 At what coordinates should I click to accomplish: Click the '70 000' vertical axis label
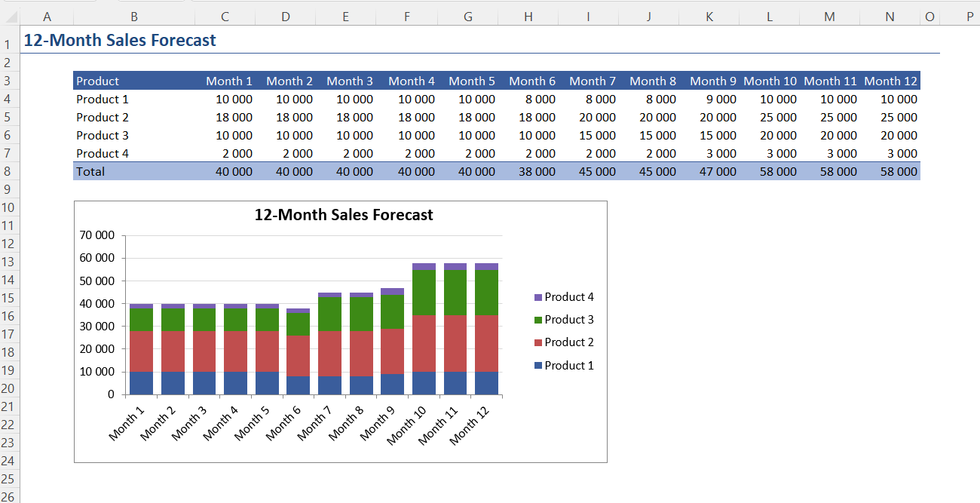pyautogui.click(x=96, y=235)
